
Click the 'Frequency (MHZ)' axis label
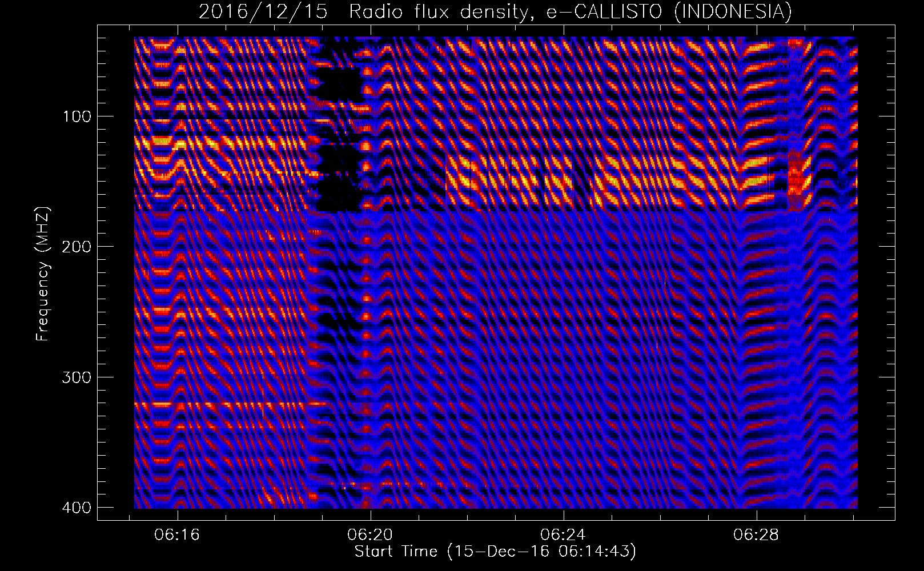(x=43, y=274)
